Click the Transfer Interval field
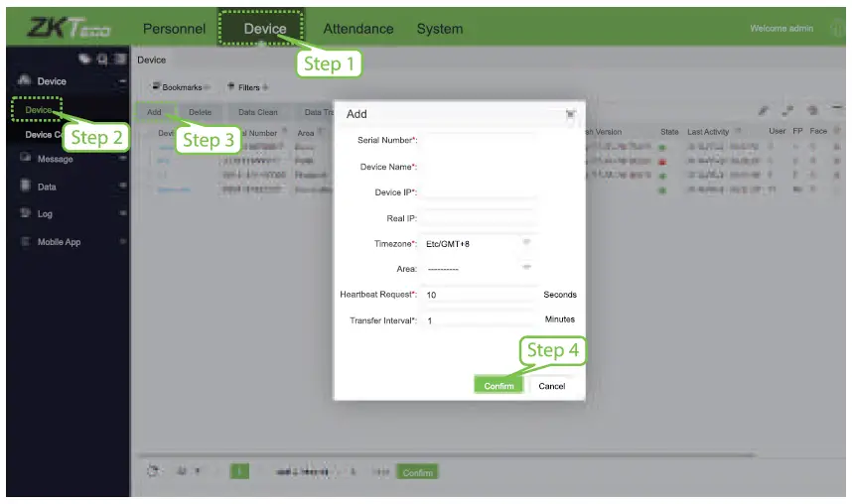 [x=480, y=320]
